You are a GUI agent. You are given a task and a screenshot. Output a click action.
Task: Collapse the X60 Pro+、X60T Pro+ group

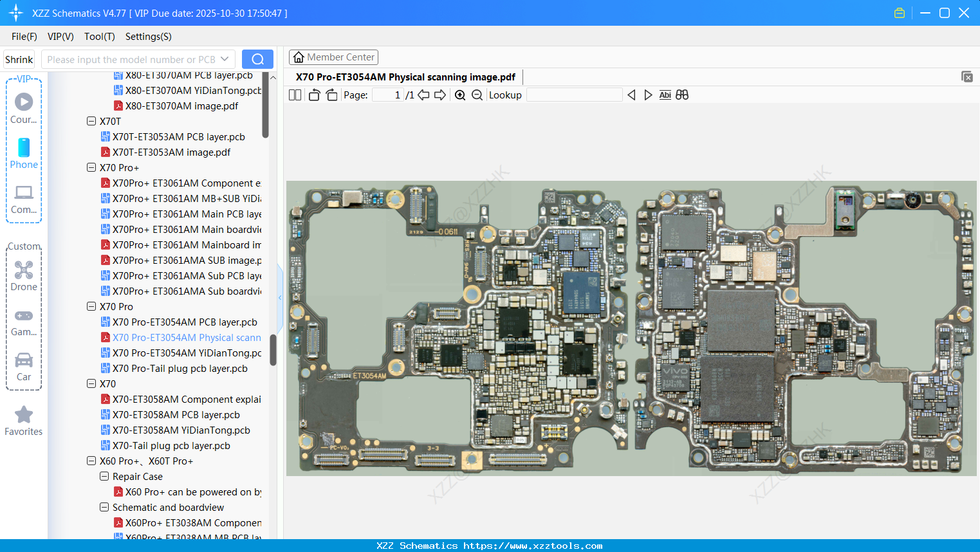click(91, 461)
